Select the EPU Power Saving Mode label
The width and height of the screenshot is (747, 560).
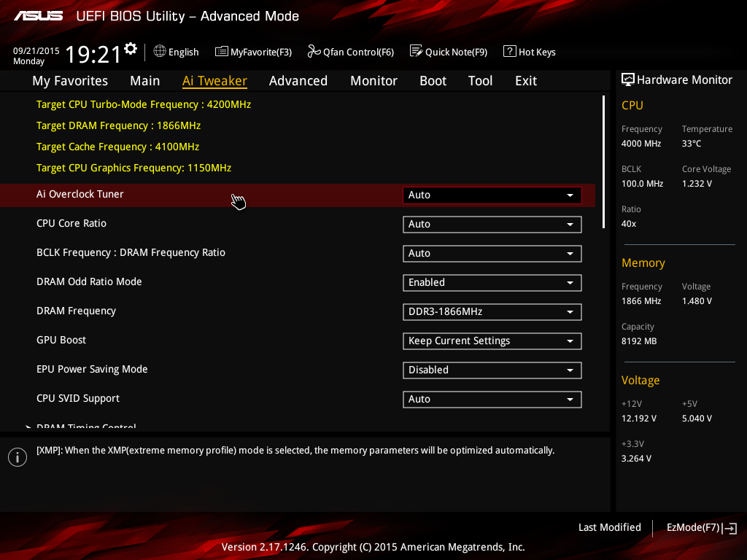click(x=92, y=370)
